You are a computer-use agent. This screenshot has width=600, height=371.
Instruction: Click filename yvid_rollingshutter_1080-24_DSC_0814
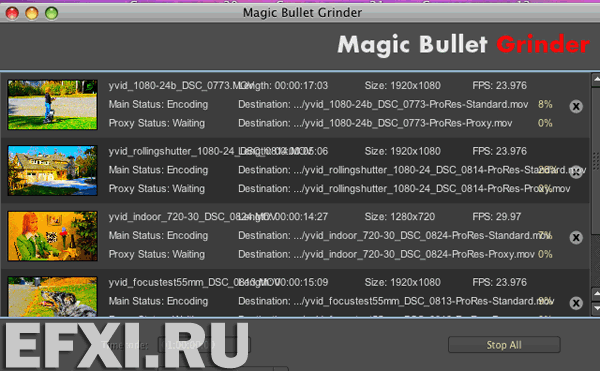pyautogui.click(x=211, y=151)
